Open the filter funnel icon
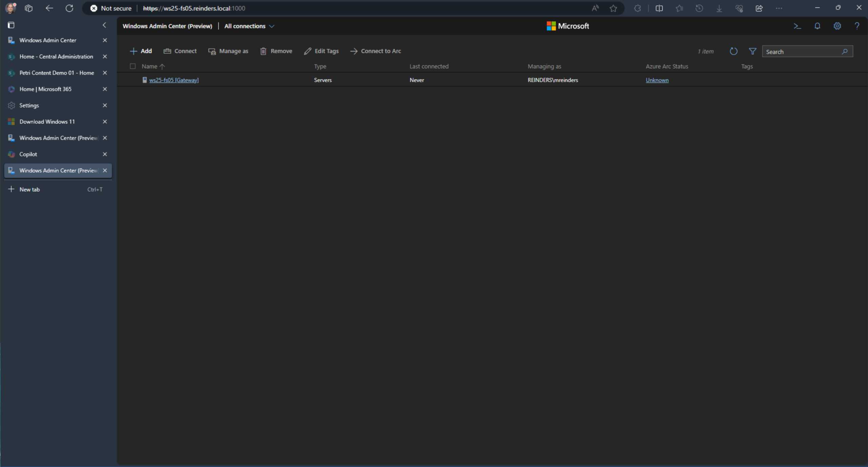 (x=752, y=52)
